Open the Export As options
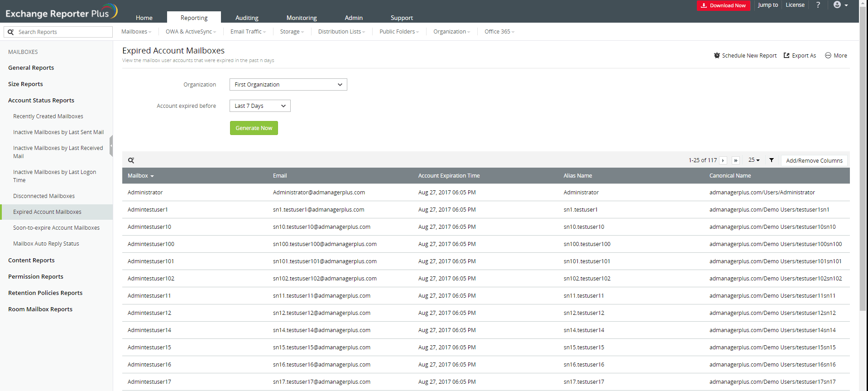868x391 pixels. [x=800, y=56]
